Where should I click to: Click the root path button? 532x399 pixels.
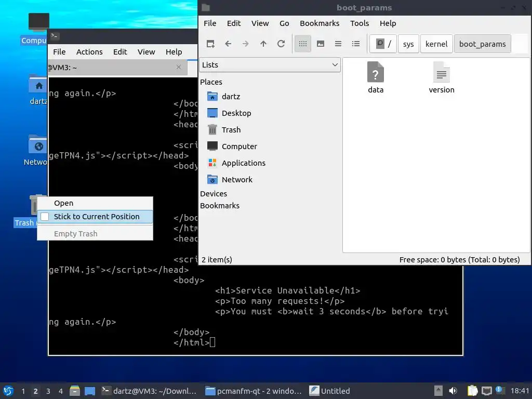(x=383, y=44)
